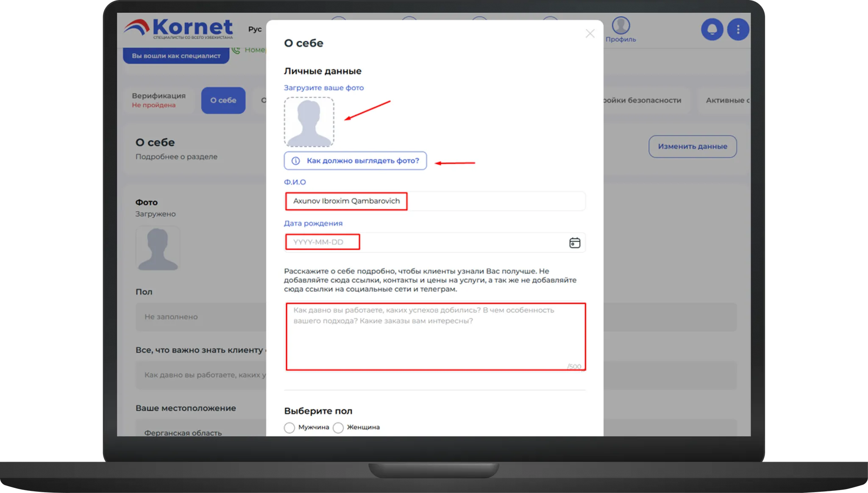The width and height of the screenshot is (868, 493).
Task: Open the Настройки безопасности tab
Action: tap(643, 100)
